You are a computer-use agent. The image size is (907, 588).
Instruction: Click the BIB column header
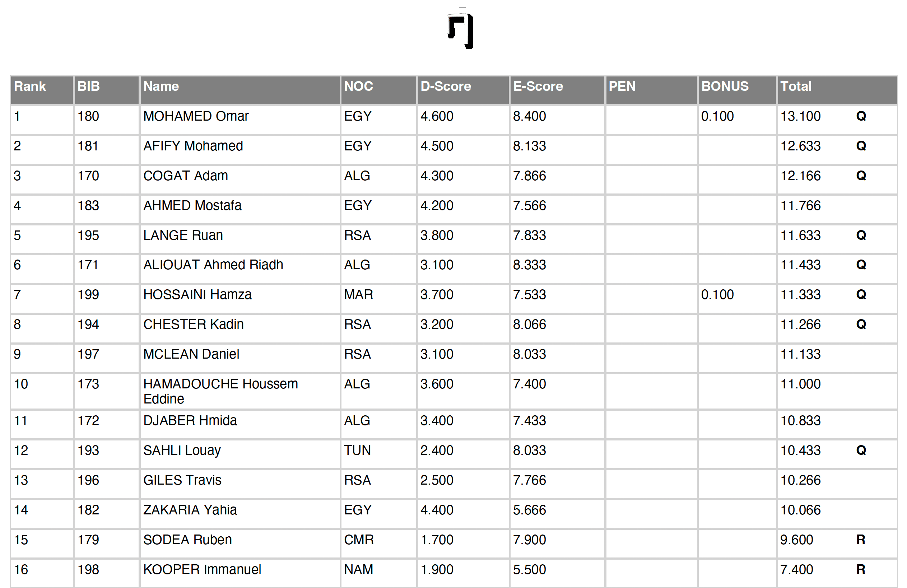coord(88,87)
